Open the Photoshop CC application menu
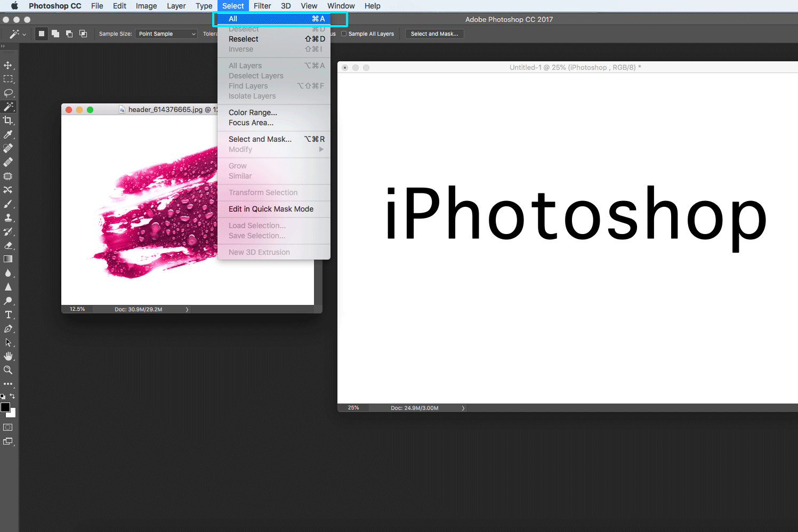The width and height of the screenshot is (798, 532). pos(55,6)
